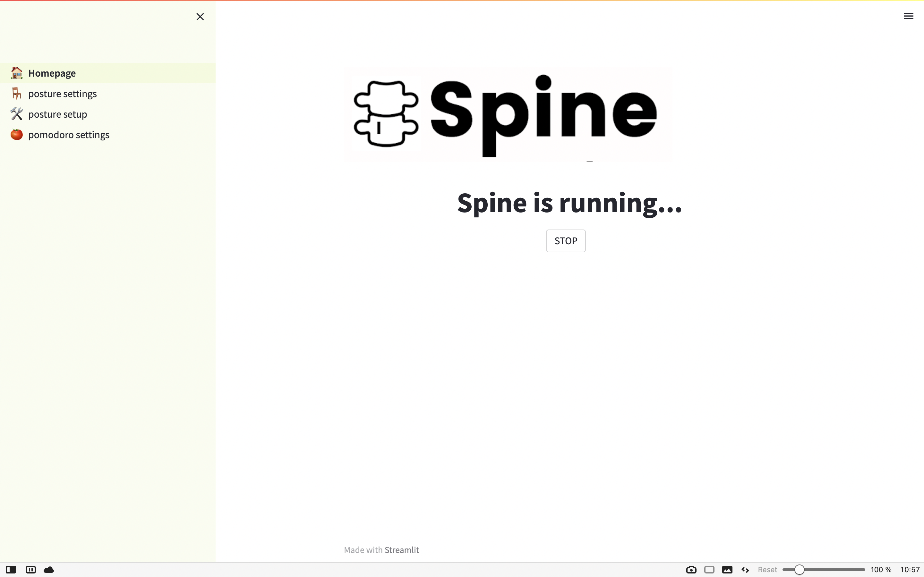Click the house emoji icon

coord(16,72)
